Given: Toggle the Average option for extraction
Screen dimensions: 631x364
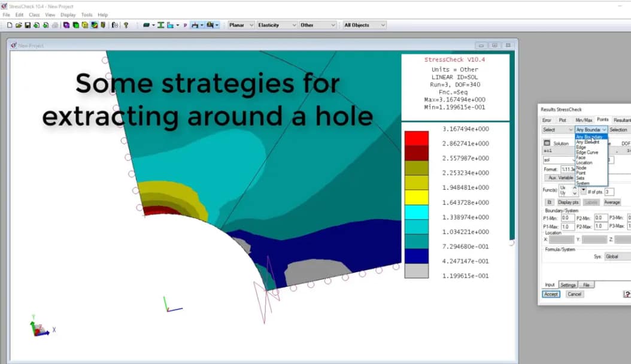Looking at the screenshot, I should coord(612,202).
